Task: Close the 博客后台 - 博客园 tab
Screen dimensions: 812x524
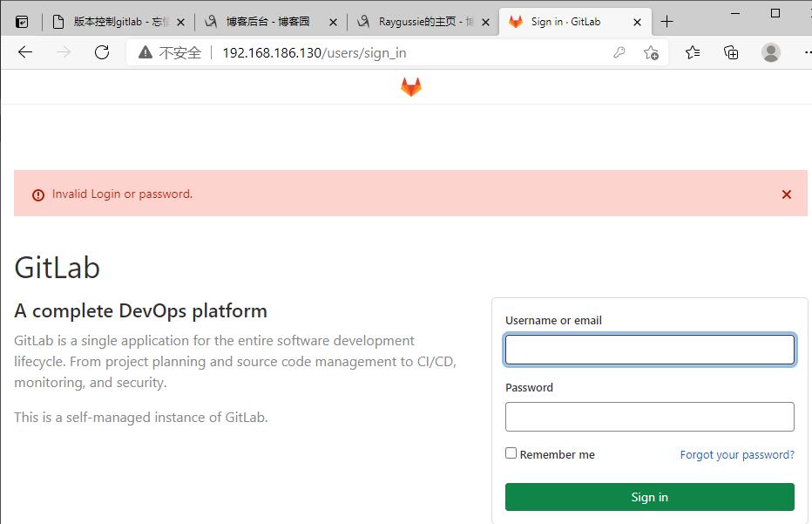Action: point(333,23)
